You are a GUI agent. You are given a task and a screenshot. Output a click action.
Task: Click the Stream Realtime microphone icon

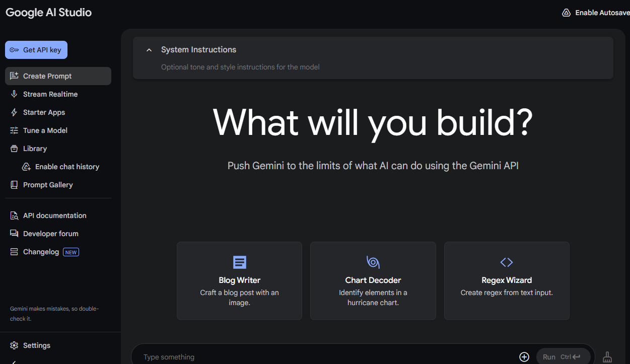point(14,94)
